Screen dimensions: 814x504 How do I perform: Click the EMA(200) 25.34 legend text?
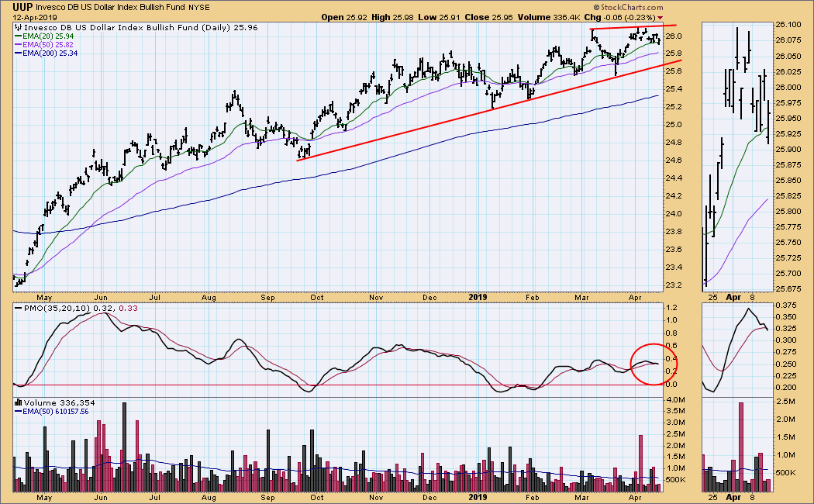[50, 54]
